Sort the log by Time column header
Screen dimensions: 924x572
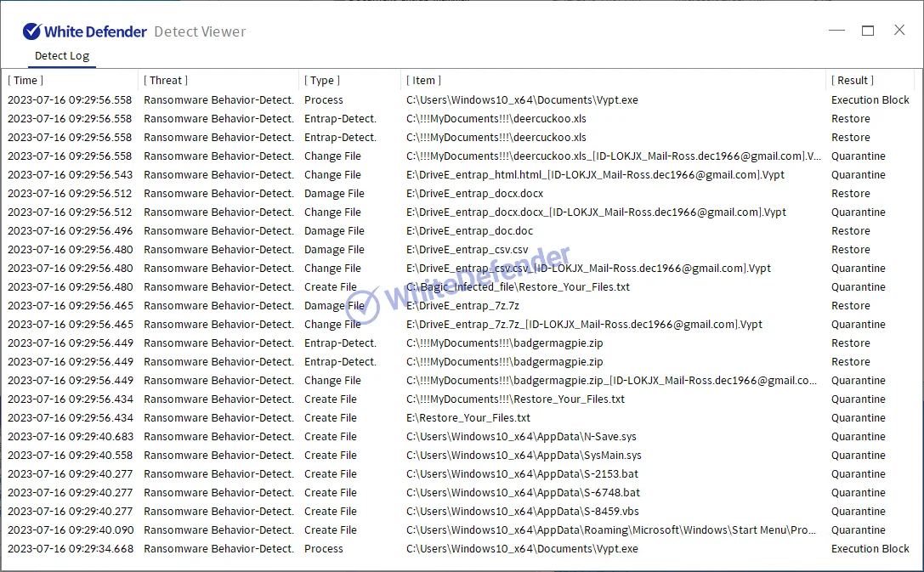(26, 81)
